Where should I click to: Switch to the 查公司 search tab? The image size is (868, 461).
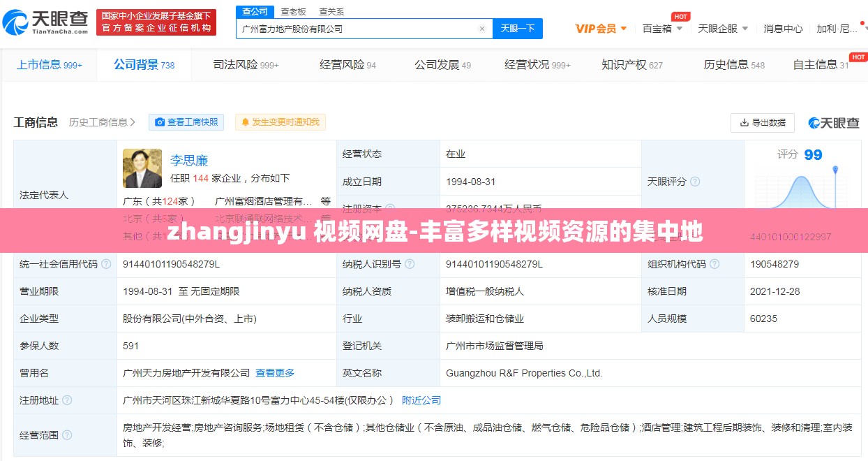coord(255,11)
